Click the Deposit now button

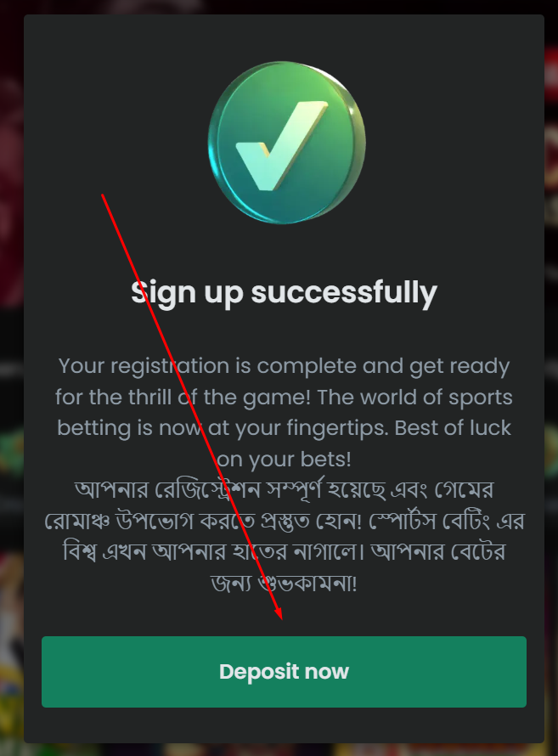[284, 672]
